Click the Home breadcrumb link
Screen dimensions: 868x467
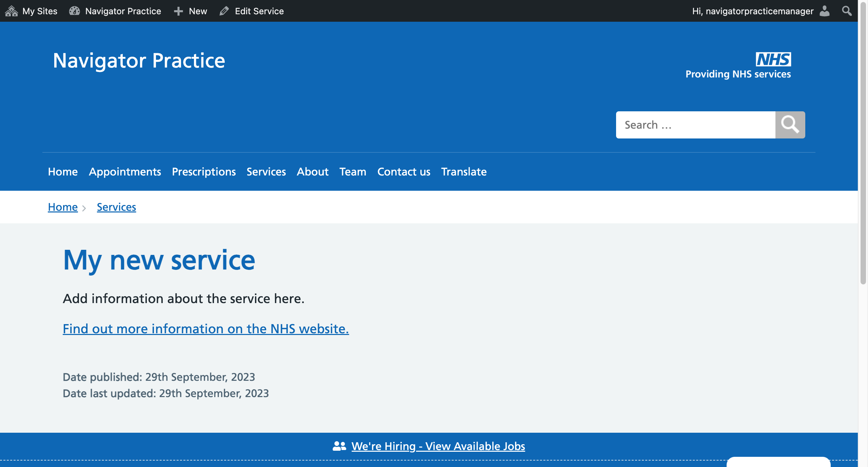point(63,207)
